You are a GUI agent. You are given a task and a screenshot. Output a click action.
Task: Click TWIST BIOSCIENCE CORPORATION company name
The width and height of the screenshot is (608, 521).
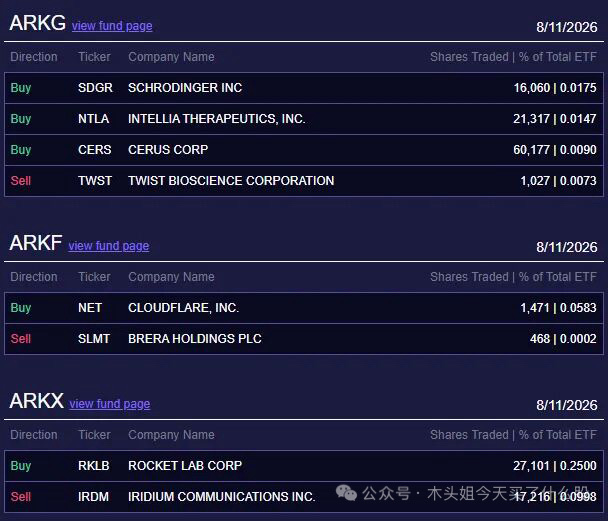pos(231,181)
